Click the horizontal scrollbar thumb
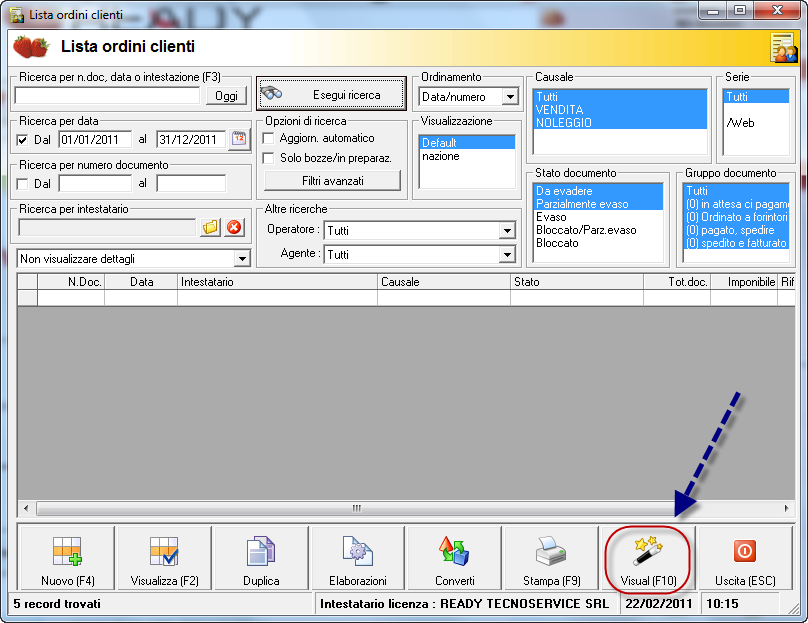Viewport: 808px width, 623px height. [x=357, y=509]
